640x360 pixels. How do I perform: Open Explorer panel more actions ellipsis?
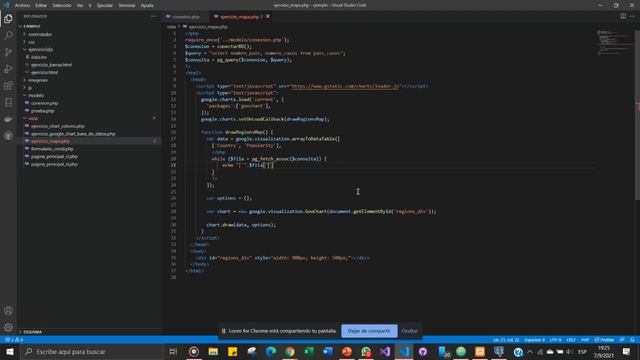(x=153, y=16)
